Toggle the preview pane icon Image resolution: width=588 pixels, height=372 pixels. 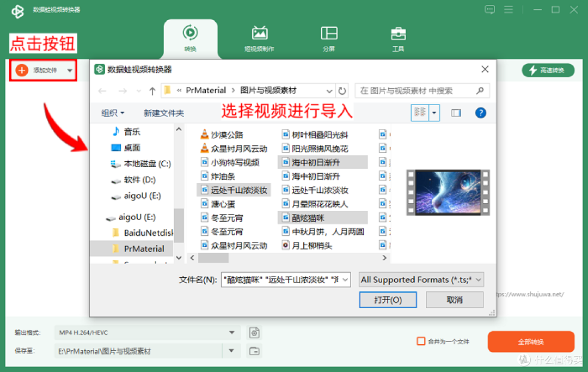click(x=456, y=113)
